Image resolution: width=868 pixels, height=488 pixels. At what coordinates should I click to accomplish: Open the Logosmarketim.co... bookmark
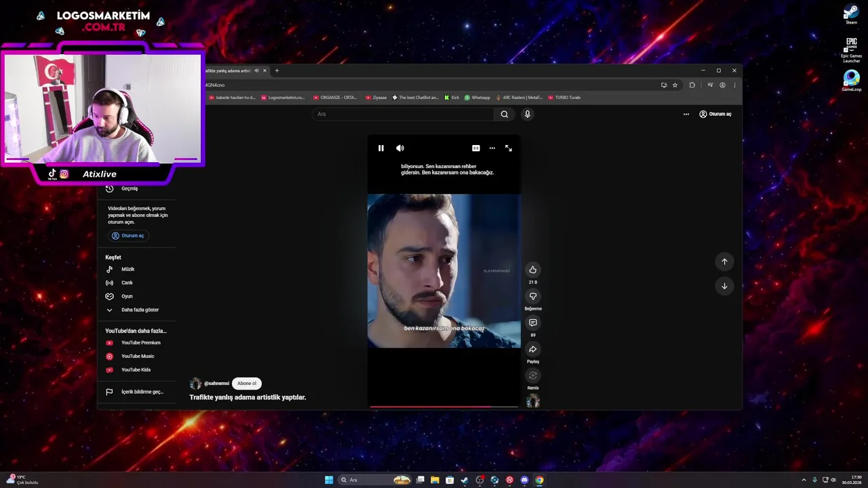283,98
